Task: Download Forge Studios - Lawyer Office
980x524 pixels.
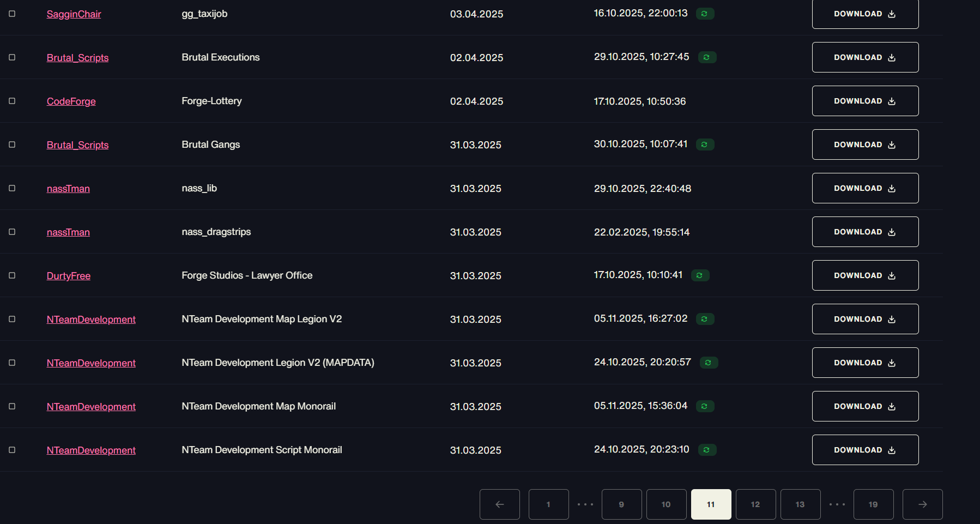Action: click(866, 275)
